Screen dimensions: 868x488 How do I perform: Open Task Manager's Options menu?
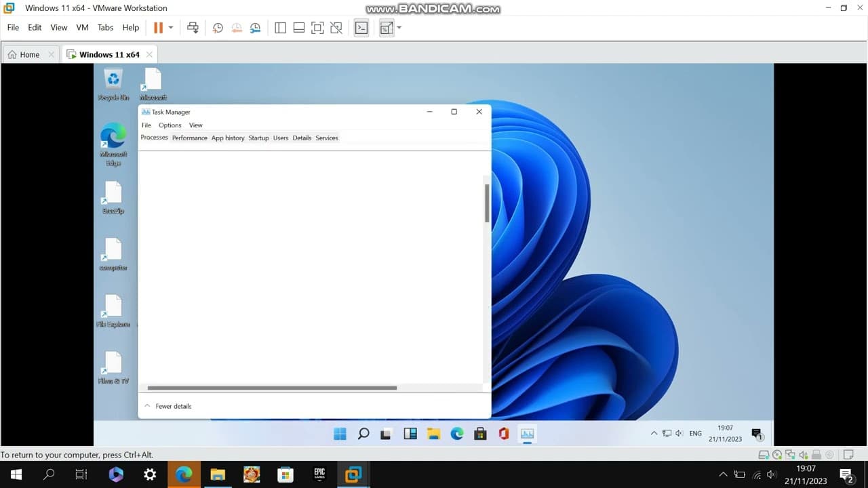tap(170, 125)
